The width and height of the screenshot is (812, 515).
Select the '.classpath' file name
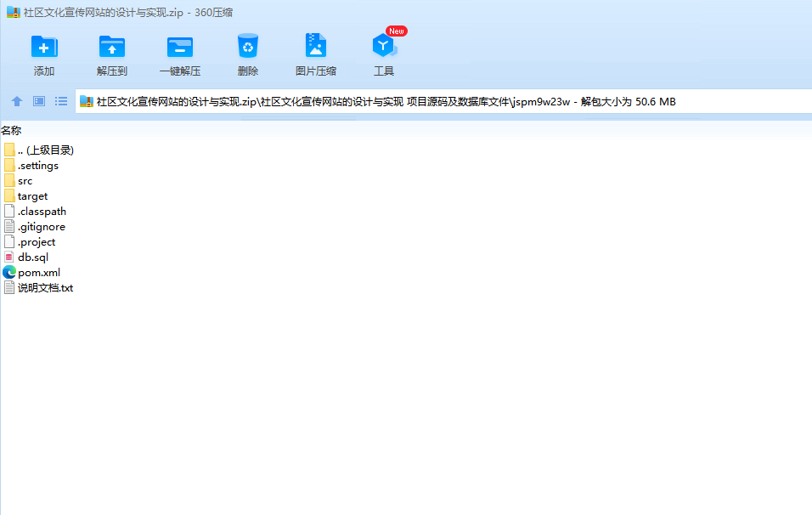[42, 212]
